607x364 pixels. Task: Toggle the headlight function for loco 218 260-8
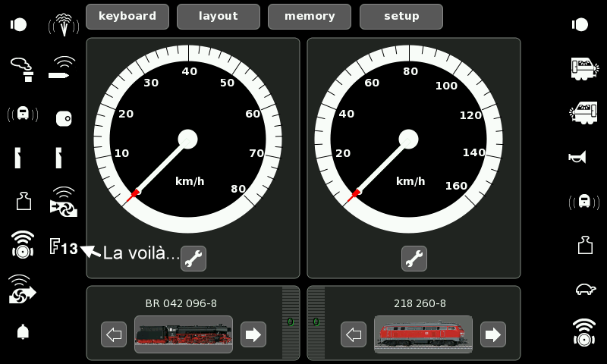580,25
